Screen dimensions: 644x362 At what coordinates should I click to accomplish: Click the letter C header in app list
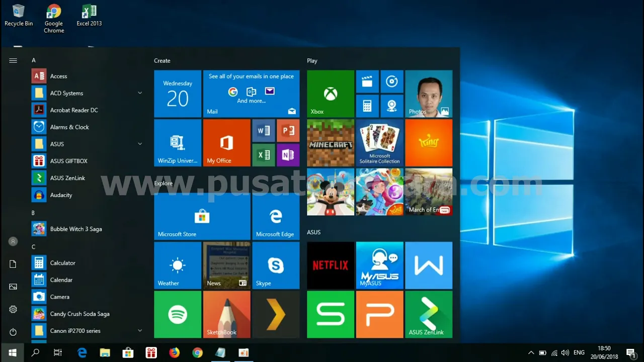pos(34,247)
